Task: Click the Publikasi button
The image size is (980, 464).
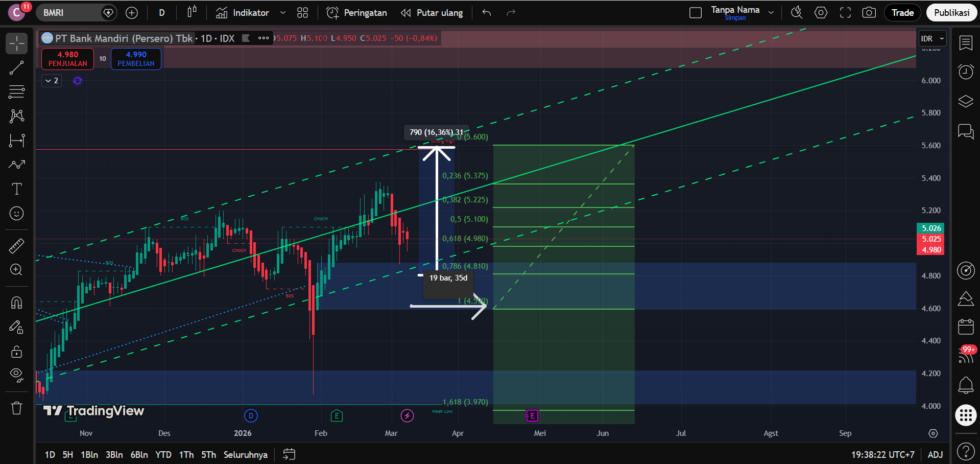Action: 952,13
